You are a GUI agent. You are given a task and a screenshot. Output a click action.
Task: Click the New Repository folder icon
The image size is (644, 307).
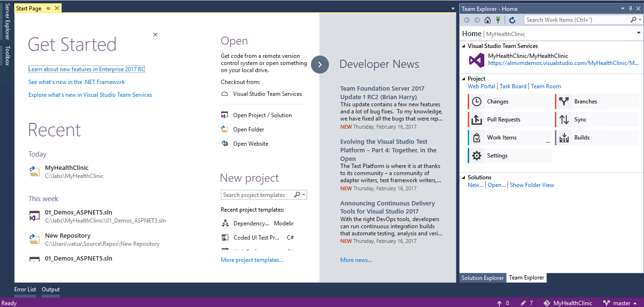point(35,239)
